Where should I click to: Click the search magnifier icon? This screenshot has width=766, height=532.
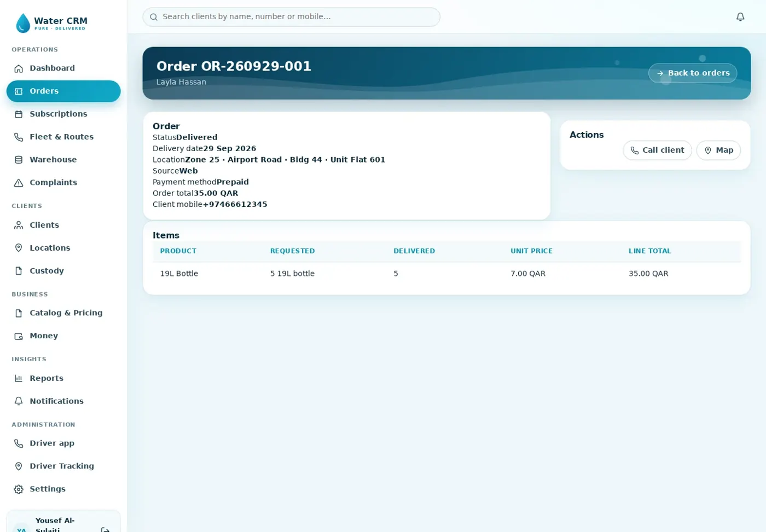point(154,17)
